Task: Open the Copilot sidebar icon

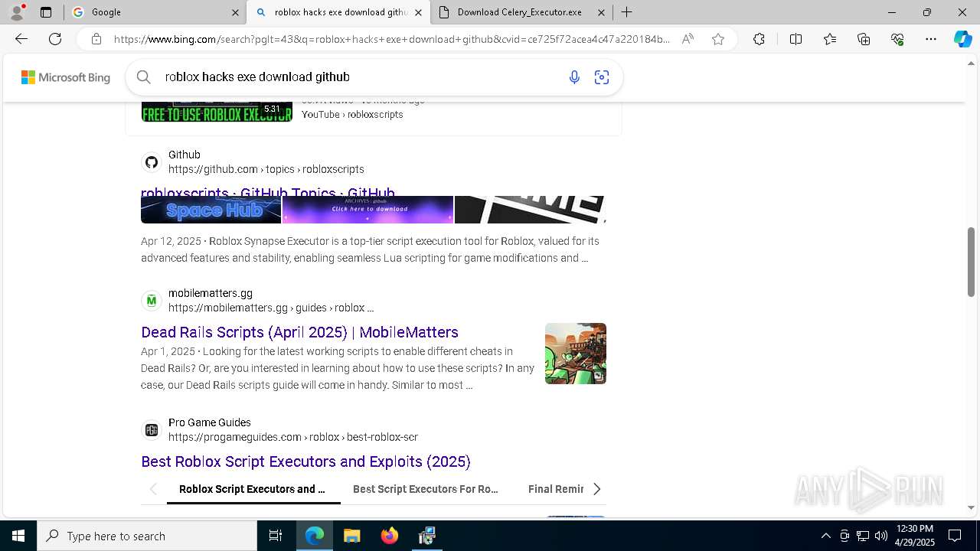Action: [962, 39]
